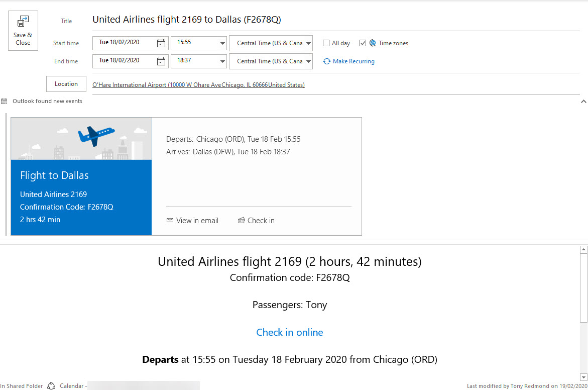Expand the start time 15:55 dropdown
This screenshot has width=588, height=390.
tap(222, 43)
